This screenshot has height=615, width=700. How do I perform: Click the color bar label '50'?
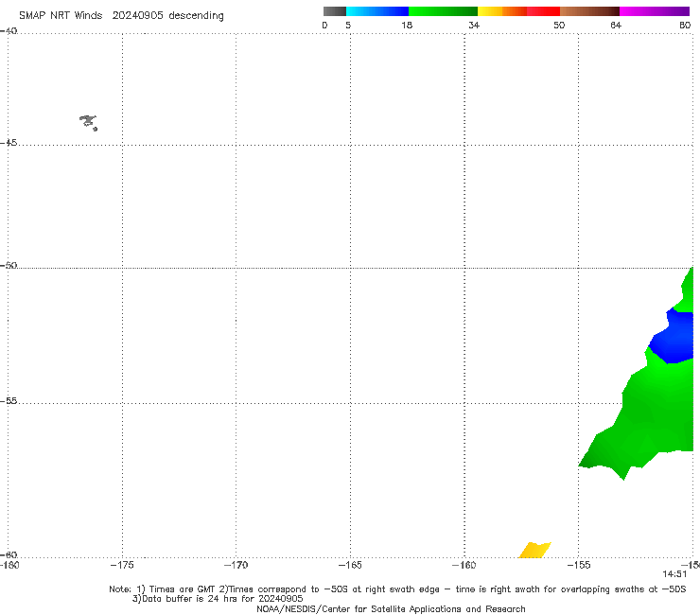point(559,25)
